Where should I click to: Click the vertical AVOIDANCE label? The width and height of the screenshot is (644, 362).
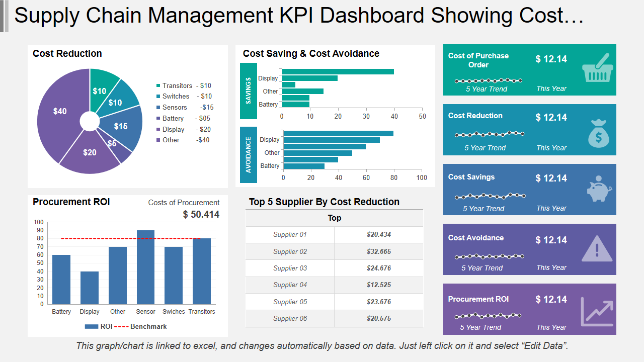click(249, 155)
